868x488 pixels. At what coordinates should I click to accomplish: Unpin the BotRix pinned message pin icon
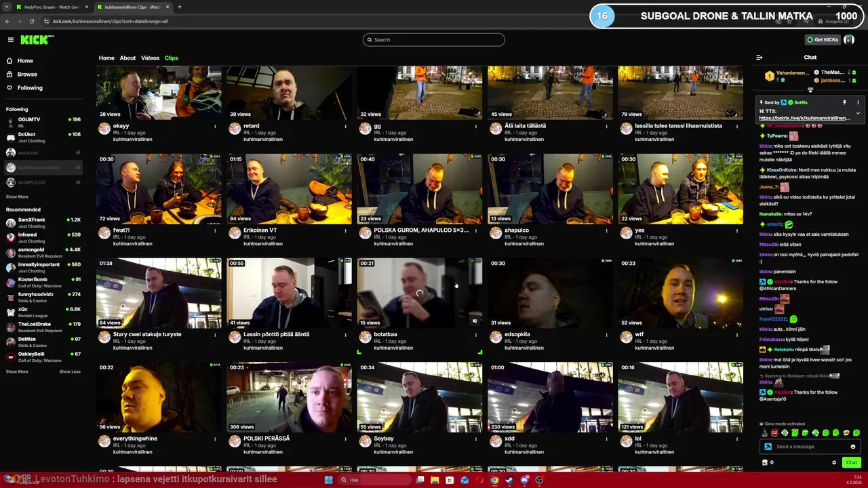(x=844, y=102)
